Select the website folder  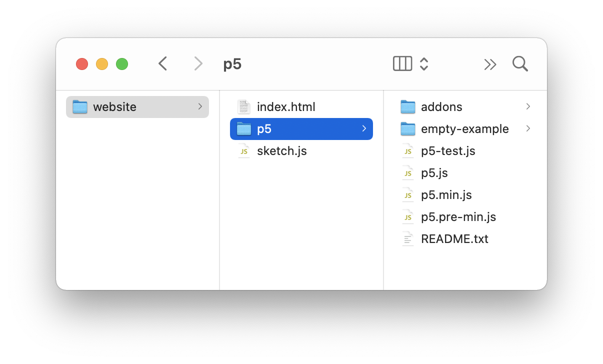114,107
